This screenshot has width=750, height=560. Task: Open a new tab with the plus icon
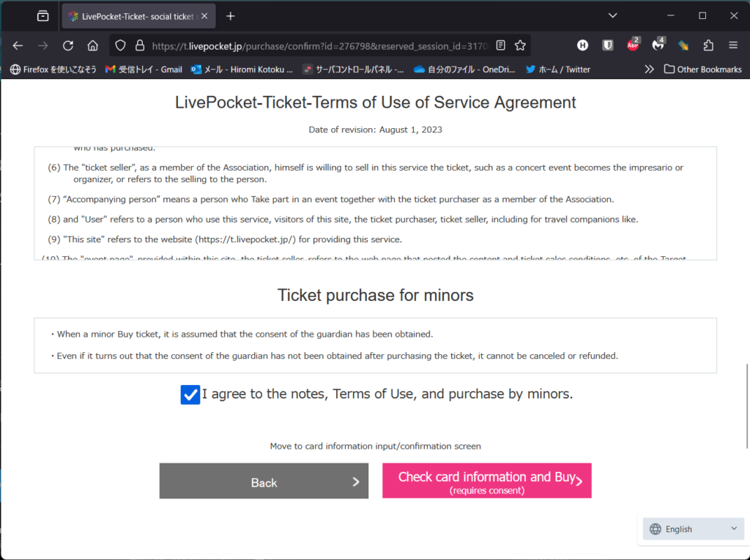231,15
